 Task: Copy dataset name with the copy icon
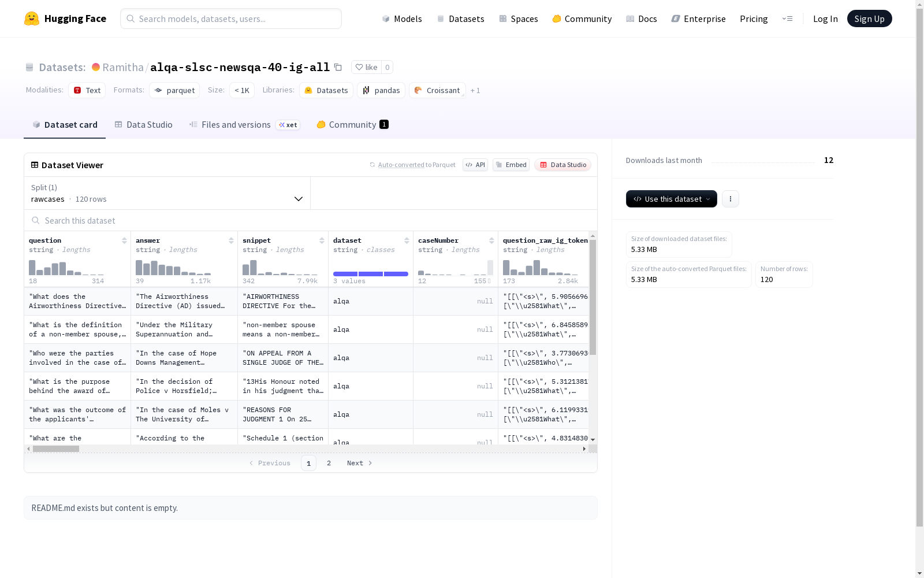(338, 68)
